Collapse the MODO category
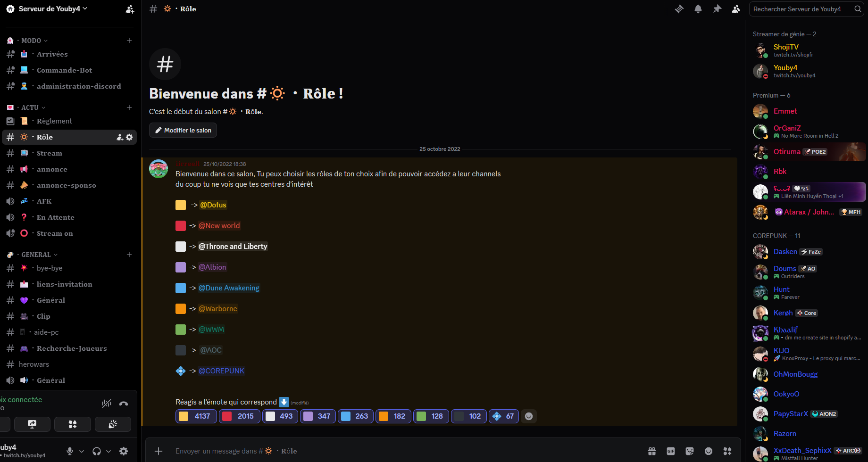The image size is (868, 462). 31,41
